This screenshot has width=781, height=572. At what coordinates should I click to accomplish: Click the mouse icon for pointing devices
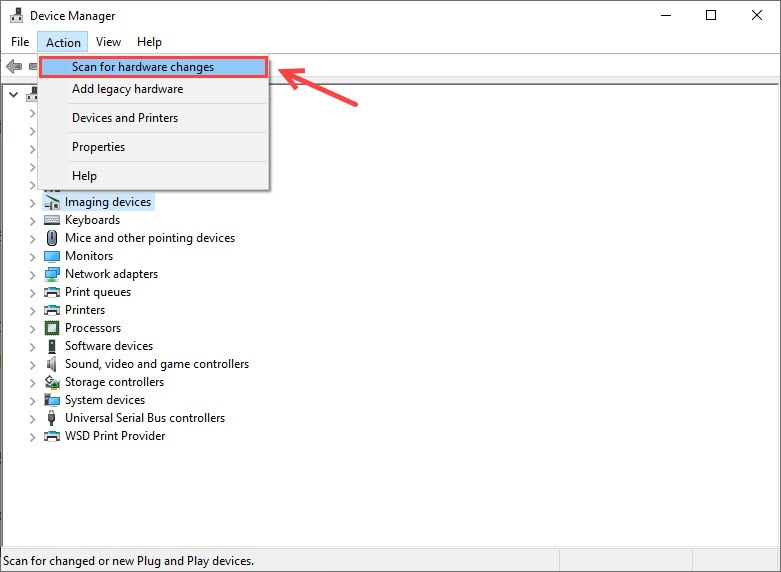click(52, 238)
